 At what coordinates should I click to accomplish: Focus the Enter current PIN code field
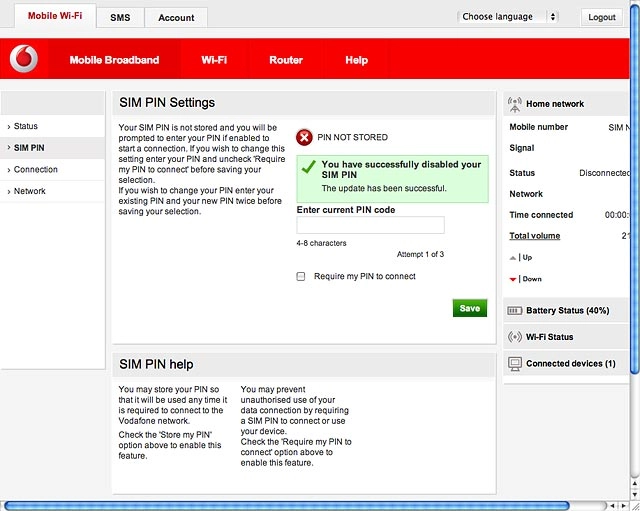(371, 225)
